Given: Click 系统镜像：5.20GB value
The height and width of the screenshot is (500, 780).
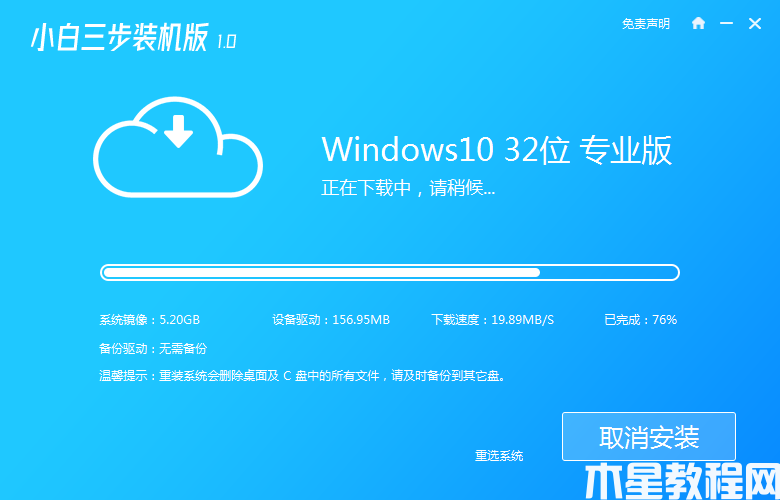Looking at the screenshot, I should click(149, 319).
